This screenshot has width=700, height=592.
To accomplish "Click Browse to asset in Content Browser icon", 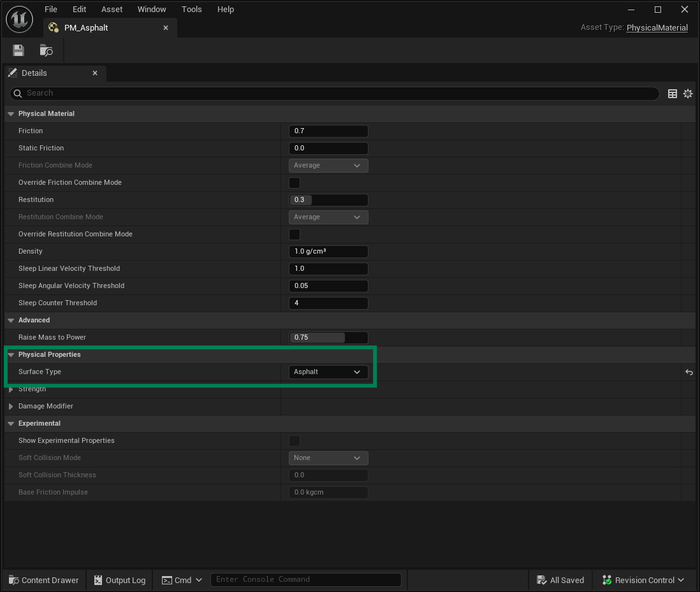I will 46,50.
